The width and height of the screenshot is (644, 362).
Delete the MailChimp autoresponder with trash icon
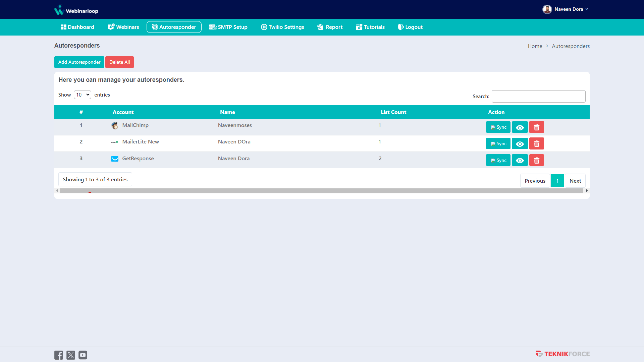point(536,127)
